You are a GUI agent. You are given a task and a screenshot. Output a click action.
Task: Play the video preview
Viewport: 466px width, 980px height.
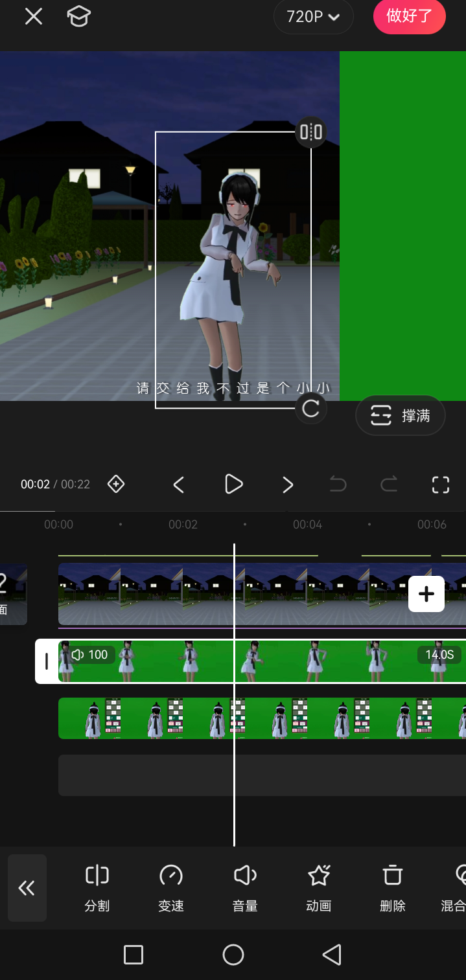coord(233,484)
